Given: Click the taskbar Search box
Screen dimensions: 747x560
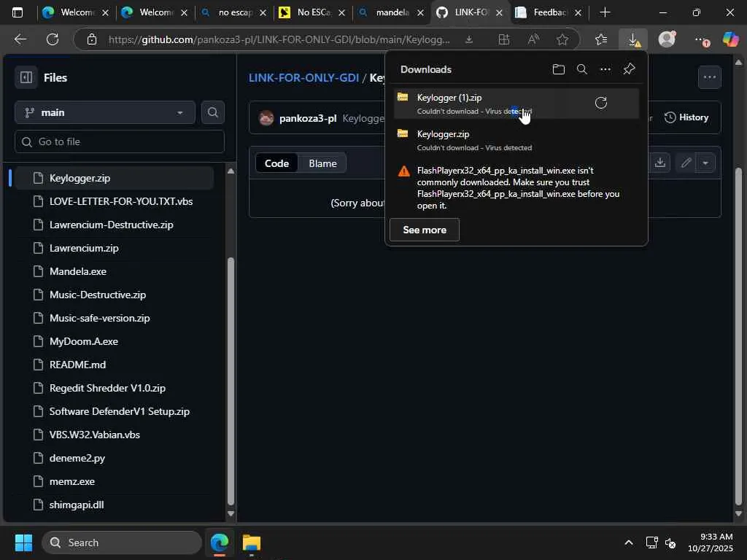Looking at the screenshot, I should [x=122, y=542].
